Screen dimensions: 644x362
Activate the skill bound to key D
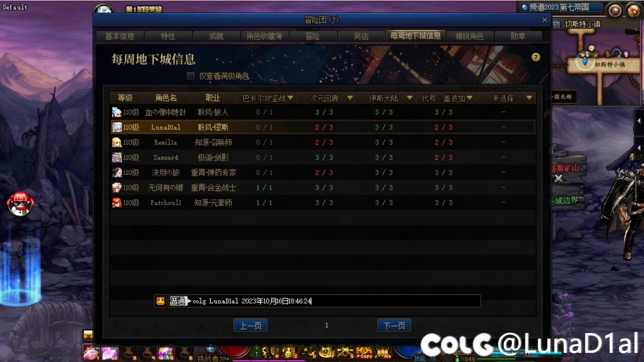click(308, 352)
